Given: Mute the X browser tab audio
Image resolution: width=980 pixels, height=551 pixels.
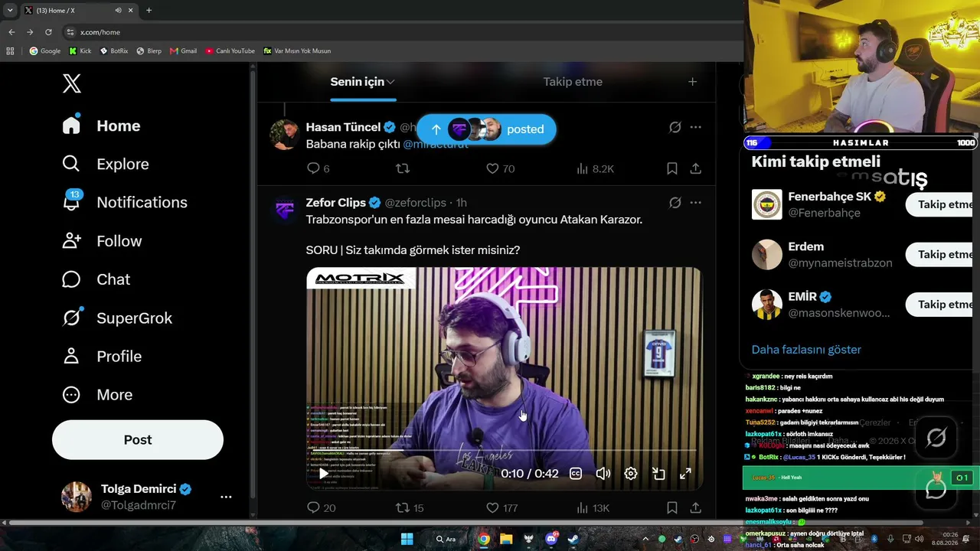Looking at the screenshot, I should point(119,11).
